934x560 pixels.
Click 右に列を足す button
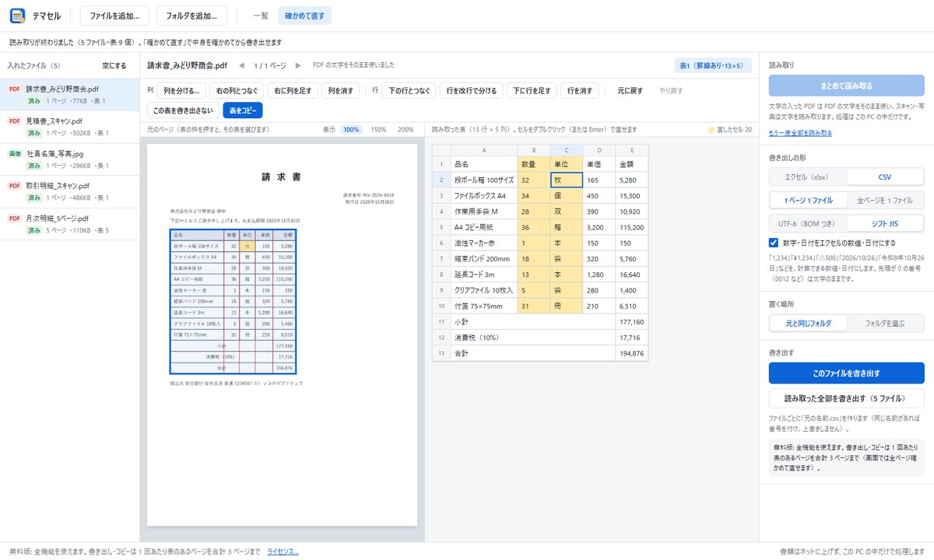pos(293,91)
